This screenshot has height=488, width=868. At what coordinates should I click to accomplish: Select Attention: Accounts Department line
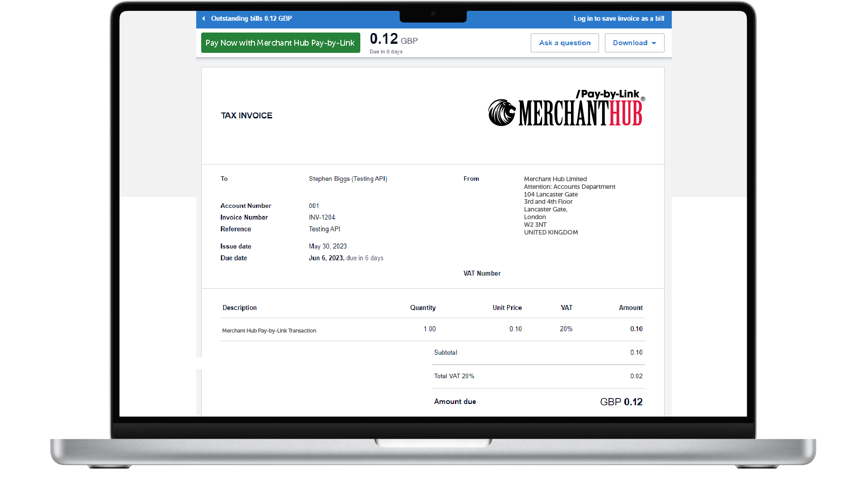pyautogui.click(x=570, y=187)
